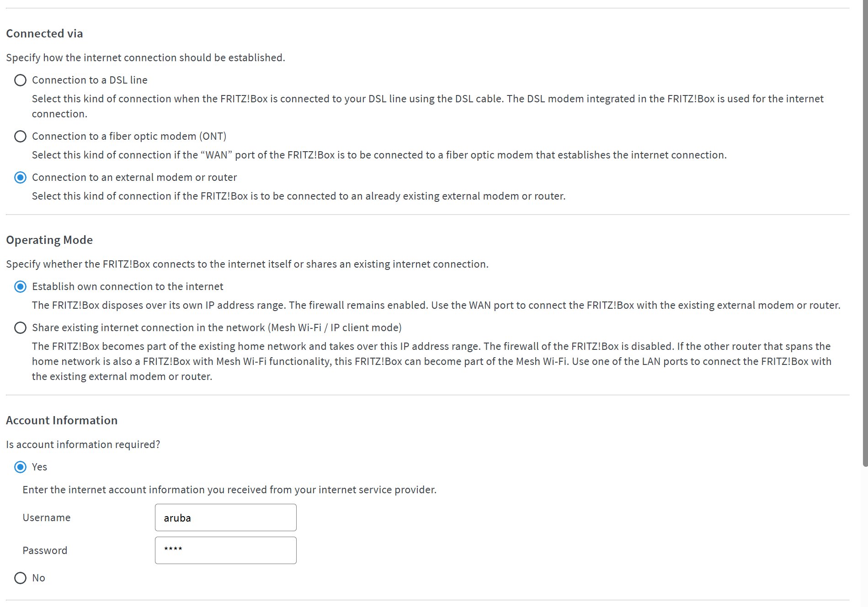Screen dimensions: 868x607
Task: Enable Mesh Wi-Fi / IP client mode option
Action: point(20,328)
